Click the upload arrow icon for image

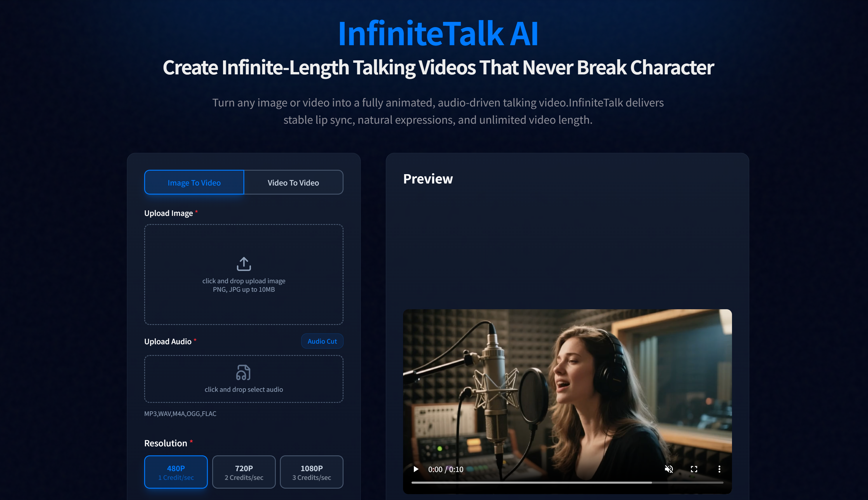pos(243,264)
